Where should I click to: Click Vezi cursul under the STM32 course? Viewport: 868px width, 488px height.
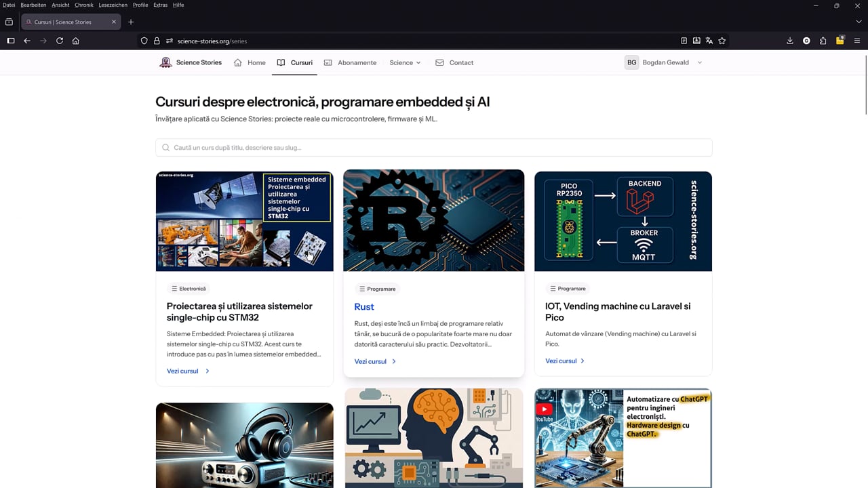[x=188, y=371]
